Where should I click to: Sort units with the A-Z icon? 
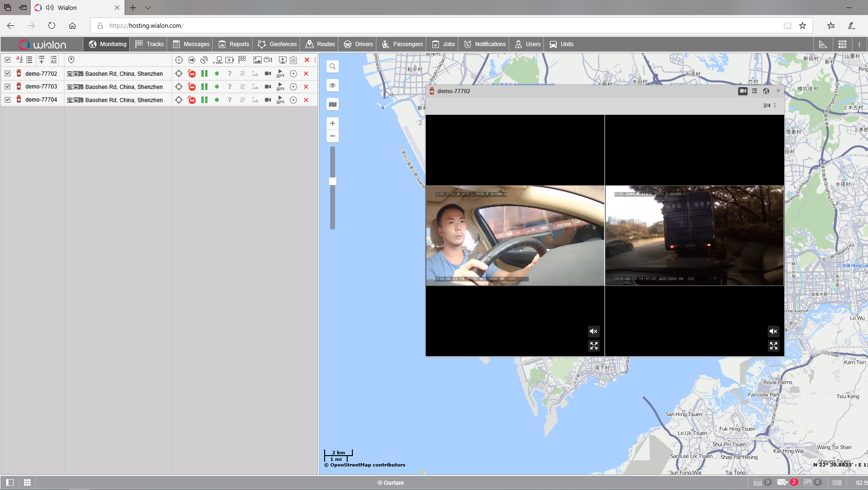pyautogui.click(x=19, y=60)
